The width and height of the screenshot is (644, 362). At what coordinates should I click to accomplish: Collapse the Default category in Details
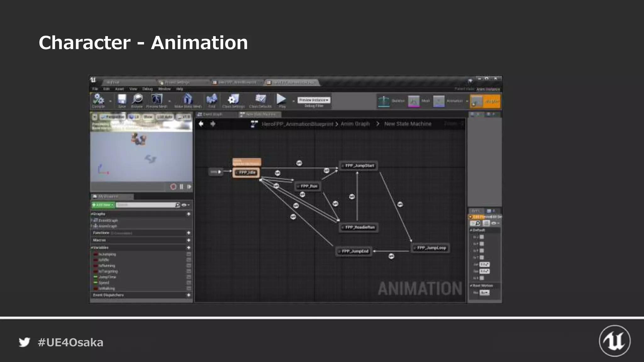[471, 230]
